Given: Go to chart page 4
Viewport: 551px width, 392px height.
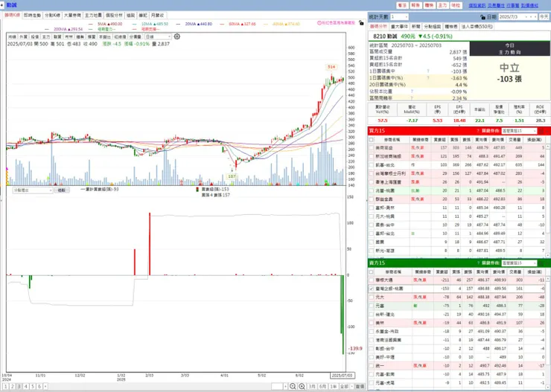Looking at the screenshot, I should coord(25,386).
